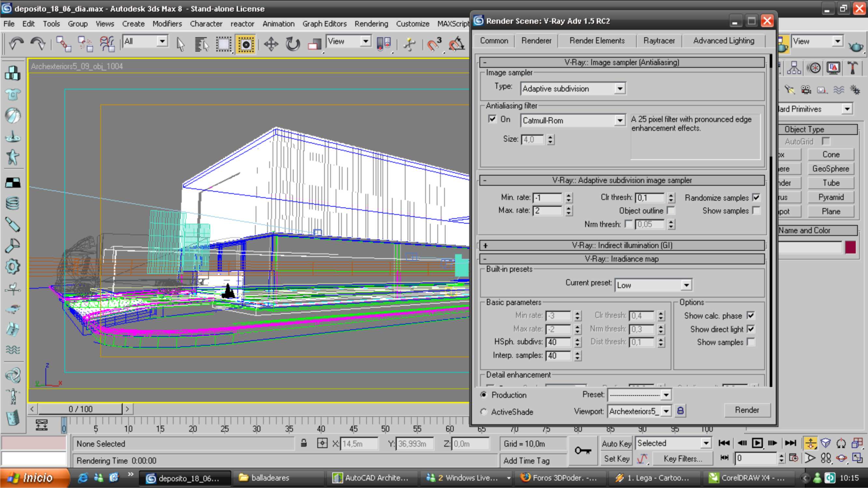The width and height of the screenshot is (868, 488).
Task: Toggle the 3D Snaps magnet icon
Action: (x=434, y=44)
